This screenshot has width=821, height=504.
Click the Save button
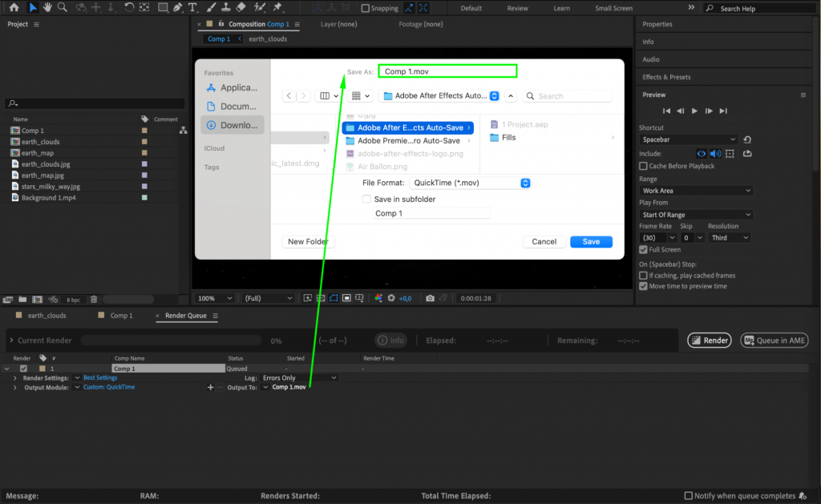(x=591, y=241)
